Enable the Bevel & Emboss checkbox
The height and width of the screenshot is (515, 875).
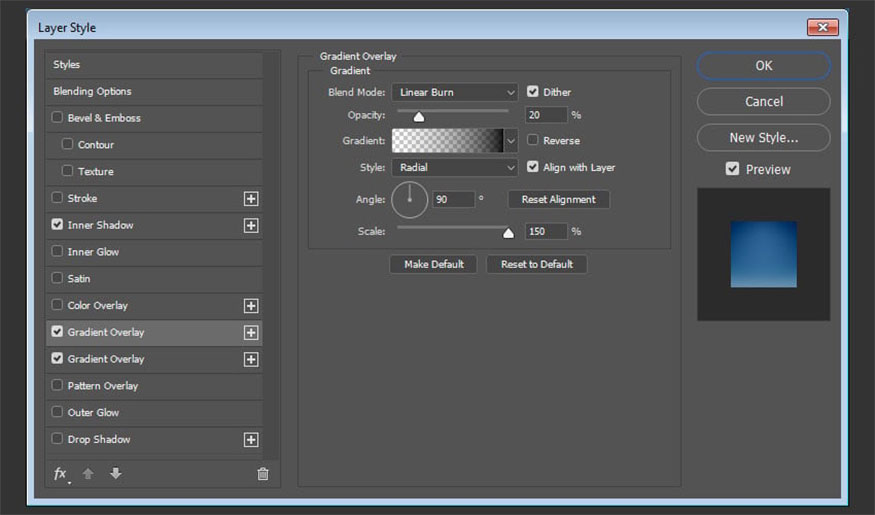pyautogui.click(x=57, y=118)
